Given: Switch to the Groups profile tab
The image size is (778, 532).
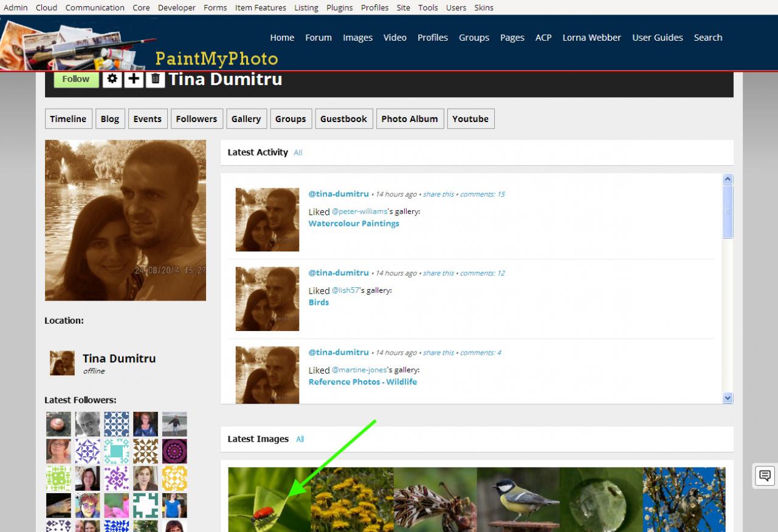Looking at the screenshot, I should (x=291, y=119).
